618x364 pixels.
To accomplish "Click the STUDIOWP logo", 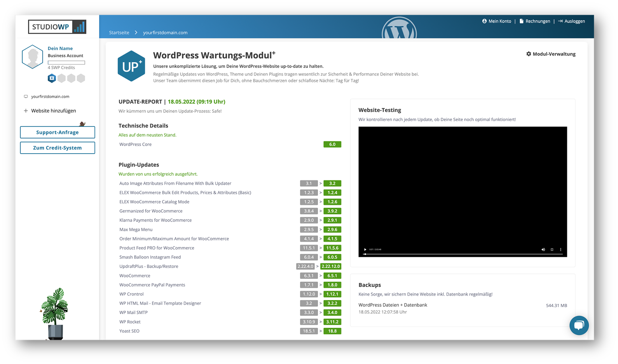I will [x=57, y=27].
